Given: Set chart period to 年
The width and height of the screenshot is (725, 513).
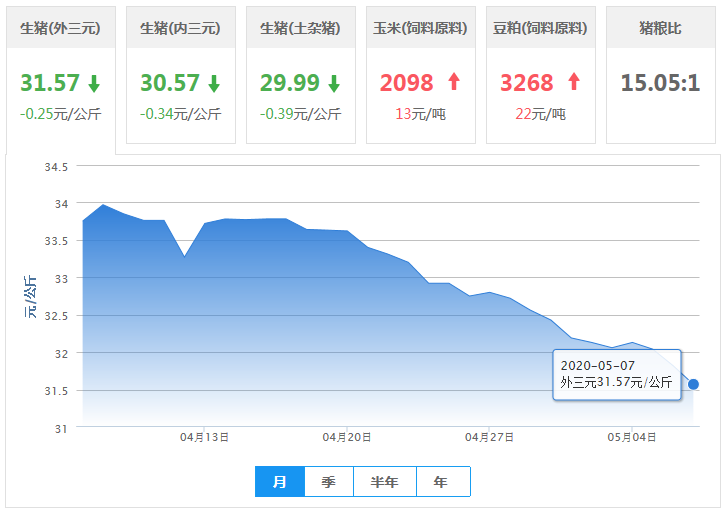Looking at the screenshot, I should pyautogui.click(x=441, y=482).
